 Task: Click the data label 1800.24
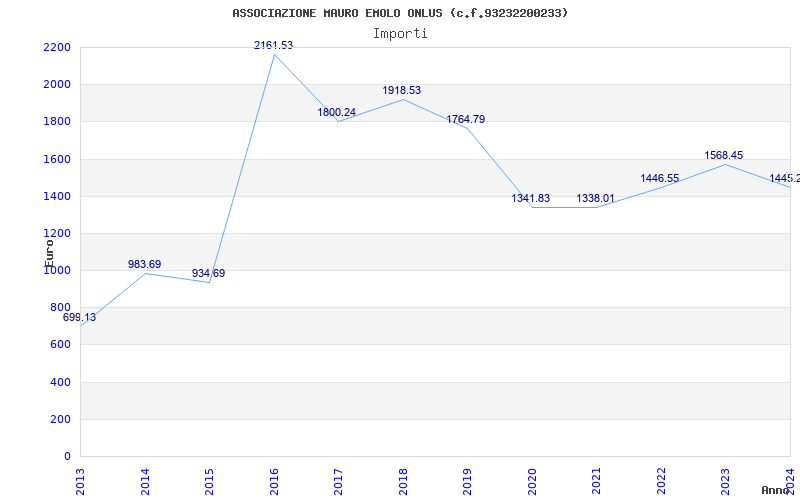[x=337, y=112]
